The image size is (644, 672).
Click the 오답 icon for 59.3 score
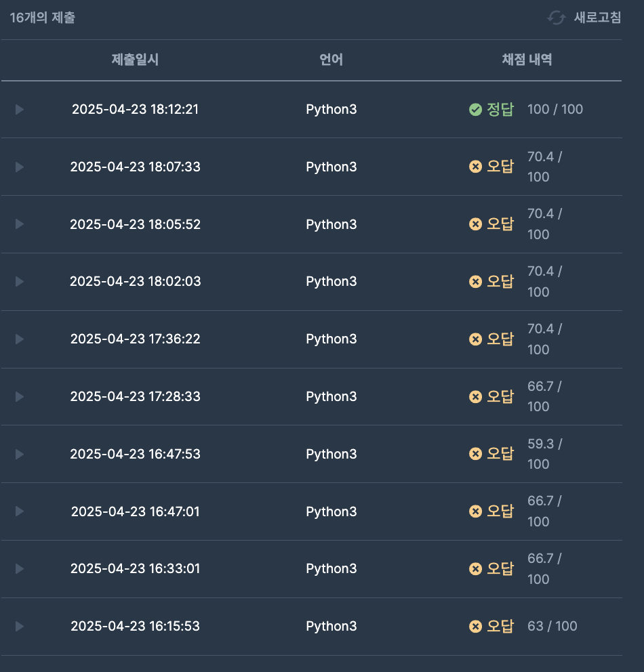click(x=475, y=453)
